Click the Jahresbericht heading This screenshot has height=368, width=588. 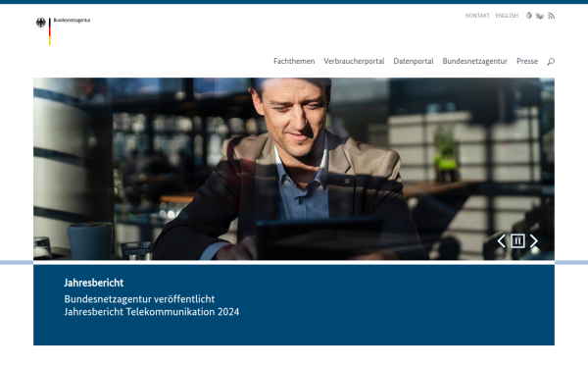(94, 283)
